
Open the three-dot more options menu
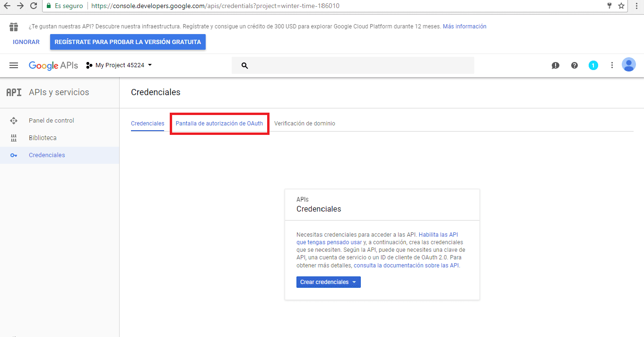point(612,65)
